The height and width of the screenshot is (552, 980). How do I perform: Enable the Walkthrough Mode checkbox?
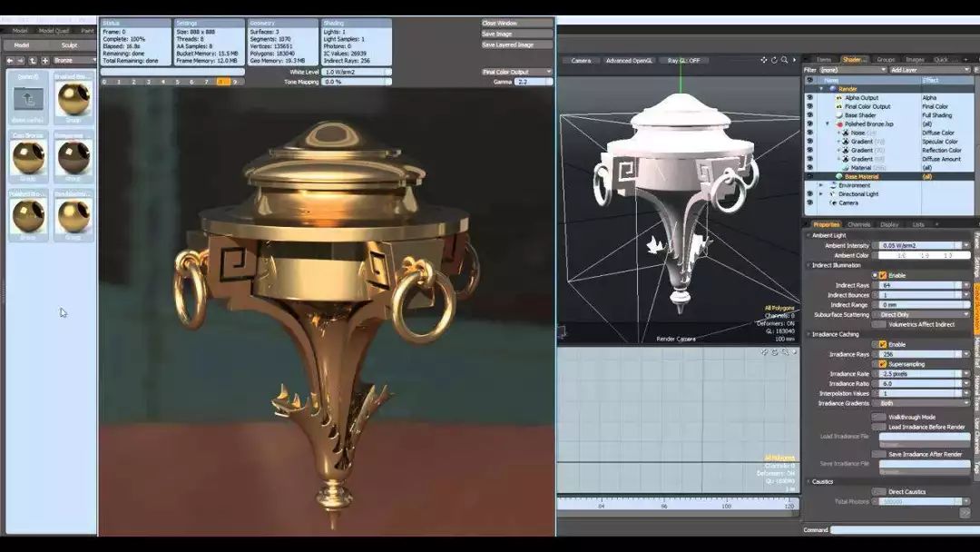(879, 417)
